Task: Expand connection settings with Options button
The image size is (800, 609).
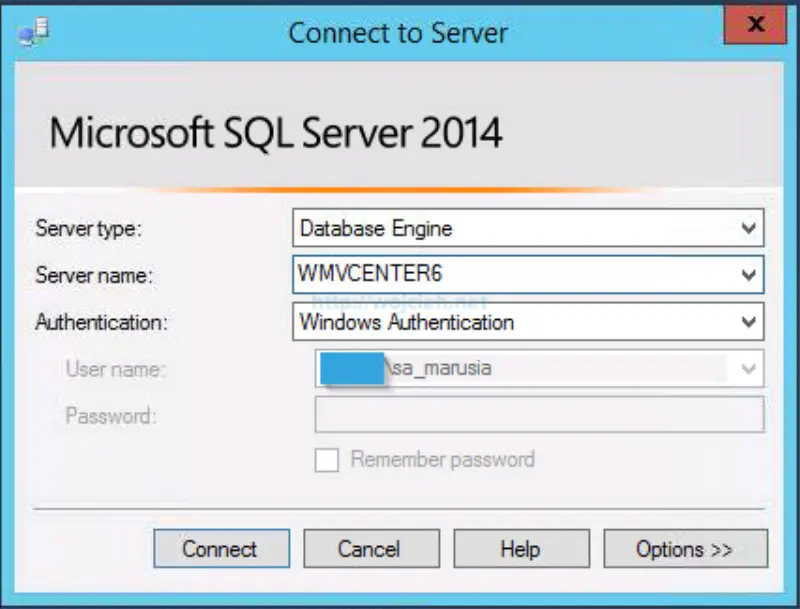Action: 684,548
